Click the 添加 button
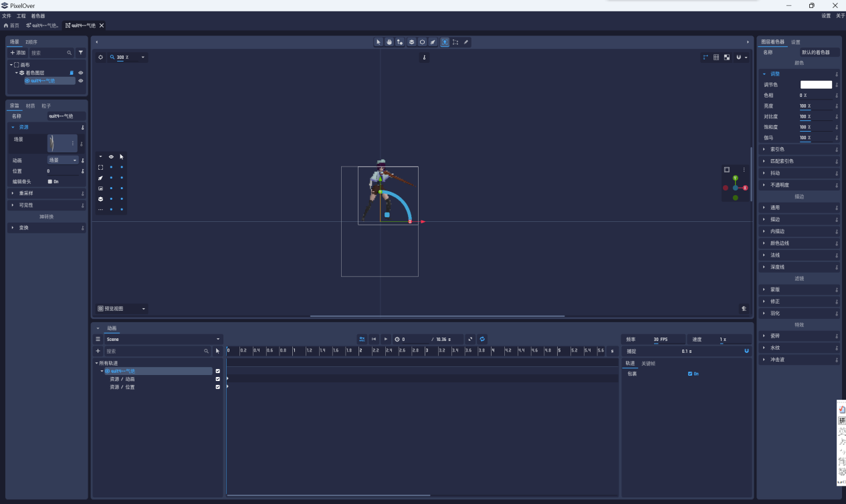846x504 pixels. coord(18,52)
